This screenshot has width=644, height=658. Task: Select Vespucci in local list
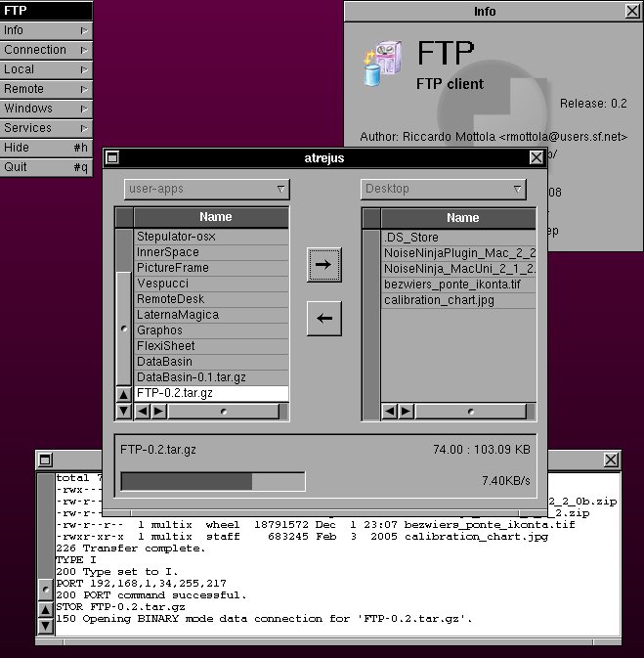coord(211,284)
